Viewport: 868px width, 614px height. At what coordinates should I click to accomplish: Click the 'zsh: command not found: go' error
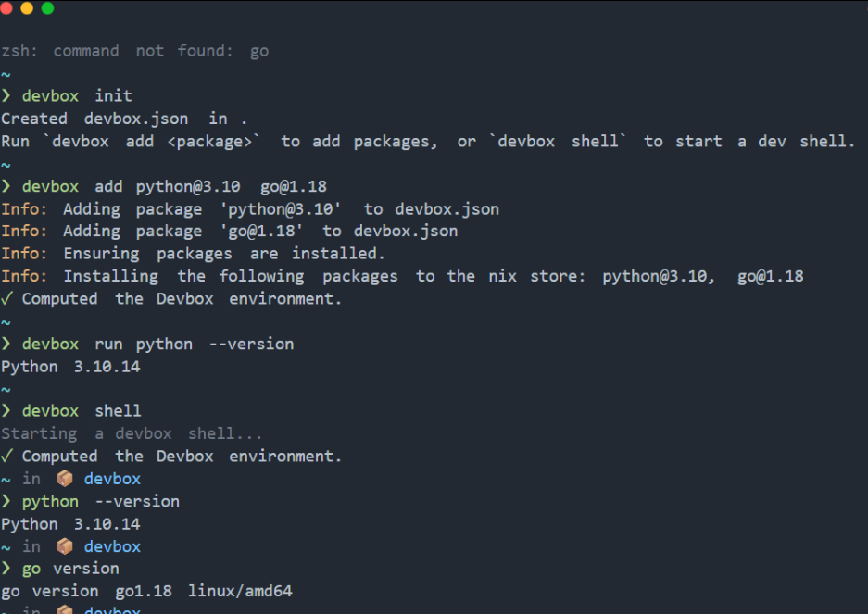click(x=135, y=51)
